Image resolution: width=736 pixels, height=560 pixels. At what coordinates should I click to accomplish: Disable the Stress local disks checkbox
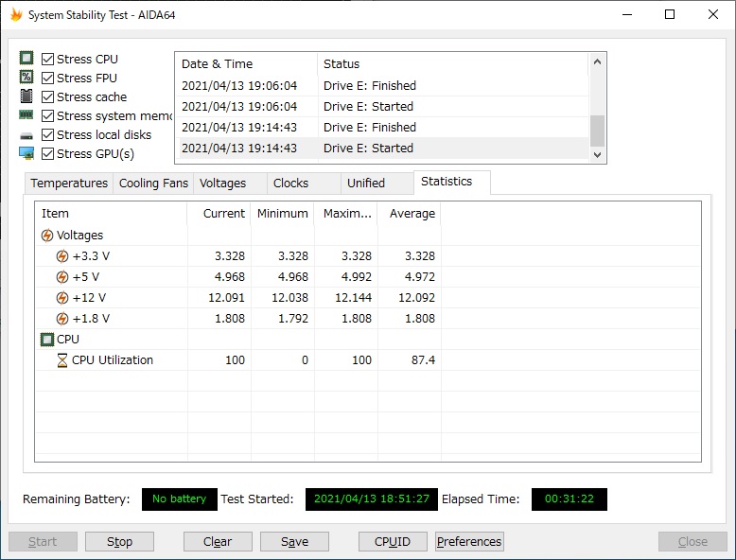click(x=48, y=134)
